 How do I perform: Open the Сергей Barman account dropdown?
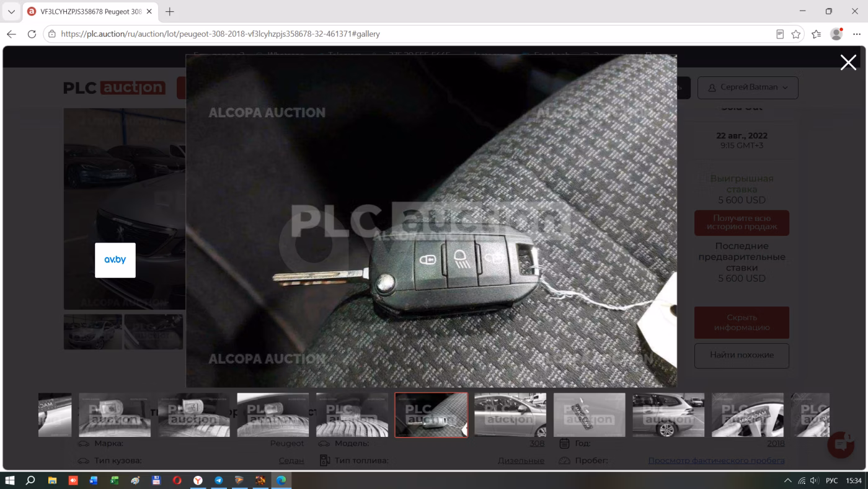pyautogui.click(x=748, y=87)
